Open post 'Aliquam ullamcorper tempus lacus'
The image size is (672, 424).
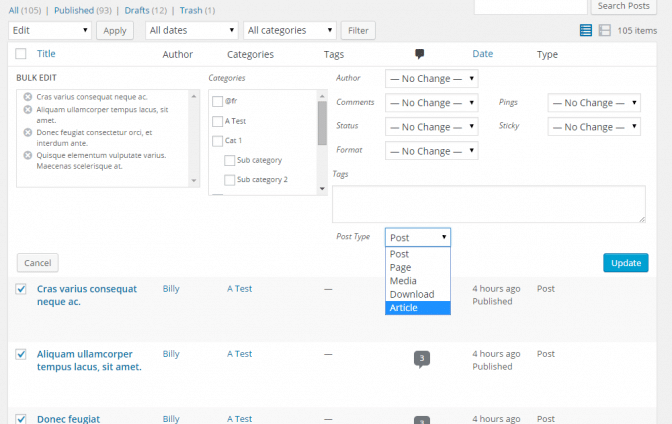[89, 361]
